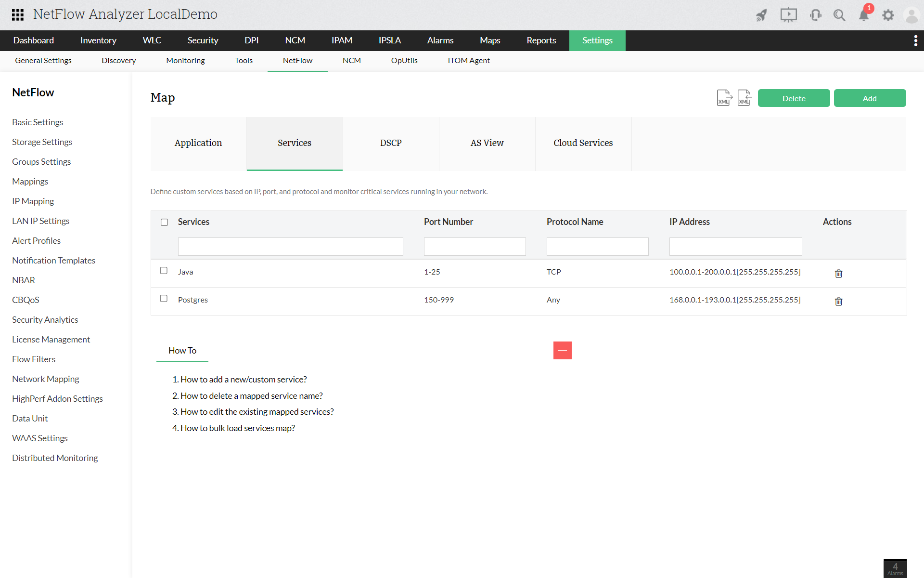The height and width of the screenshot is (578, 924).
Task: Open the presentation video demo icon
Action: (788, 15)
